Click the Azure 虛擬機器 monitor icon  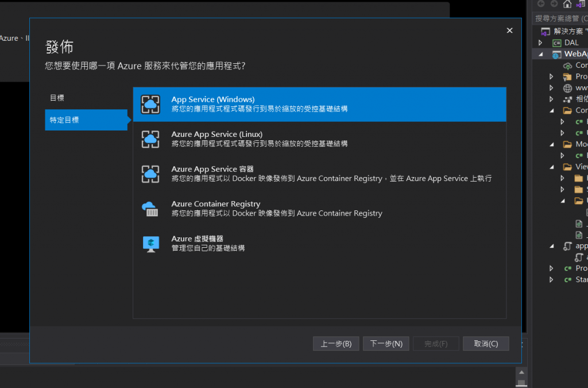pos(151,244)
